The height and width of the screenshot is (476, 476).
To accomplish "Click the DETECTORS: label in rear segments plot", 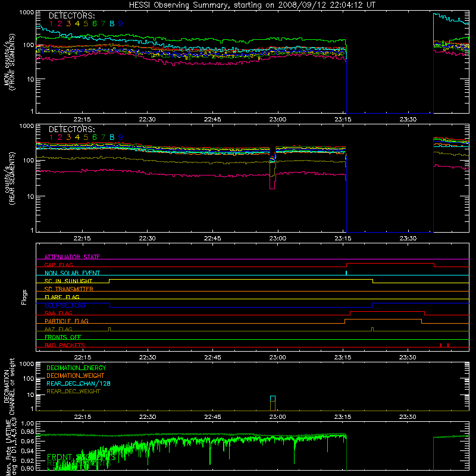I will [71, 129].
